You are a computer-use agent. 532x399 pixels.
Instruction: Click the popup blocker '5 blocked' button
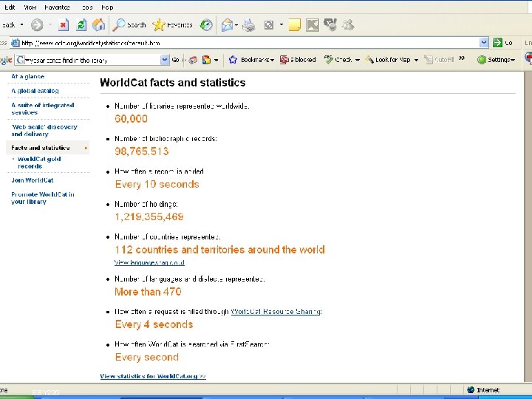(x=298, y=60)
